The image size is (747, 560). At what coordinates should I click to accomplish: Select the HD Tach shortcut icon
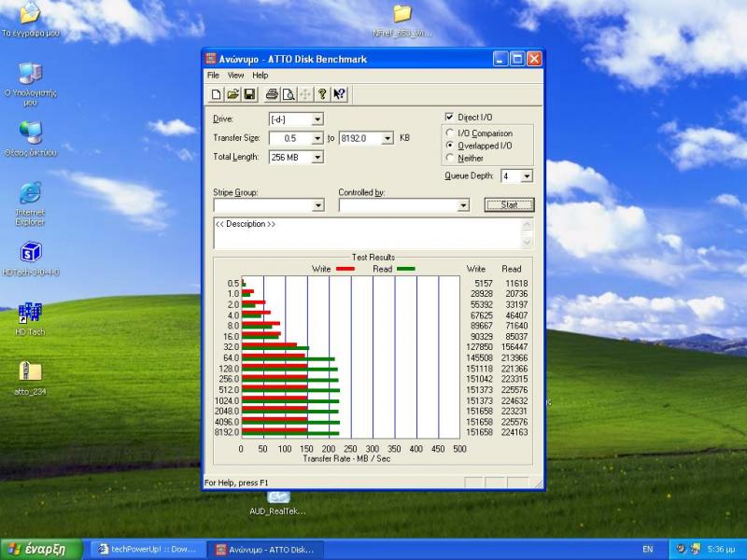coord(31,318)
